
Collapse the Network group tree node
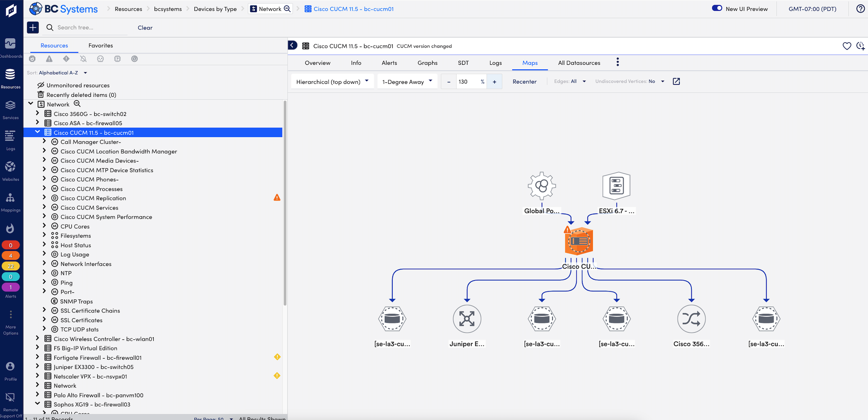pyautogui.click(x=31, y=104)
